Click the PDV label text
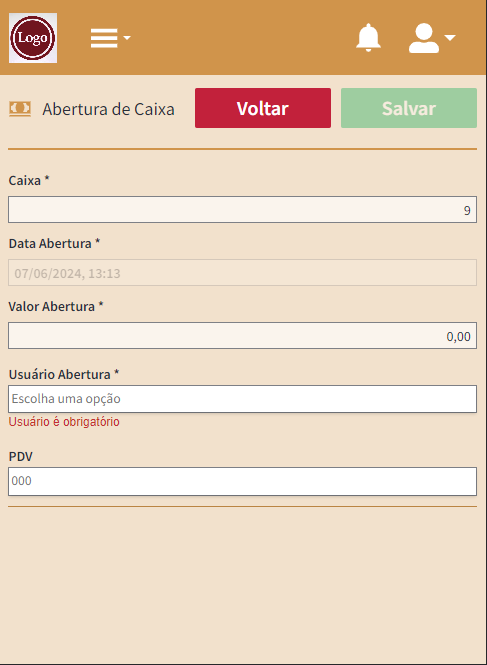 coord(21,456)
